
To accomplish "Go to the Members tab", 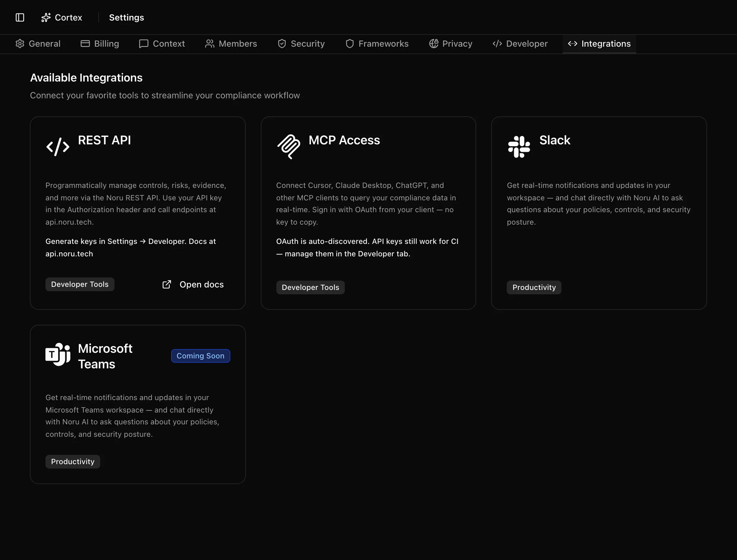I will click(231, 44).
